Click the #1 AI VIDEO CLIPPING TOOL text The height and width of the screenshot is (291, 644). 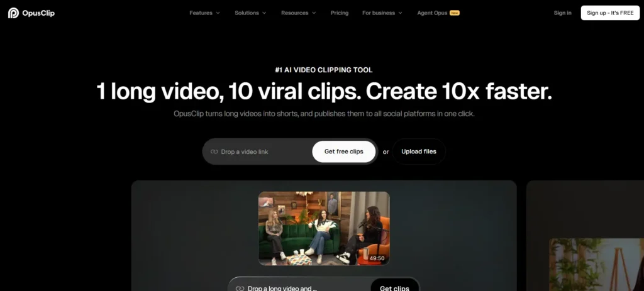324,70
